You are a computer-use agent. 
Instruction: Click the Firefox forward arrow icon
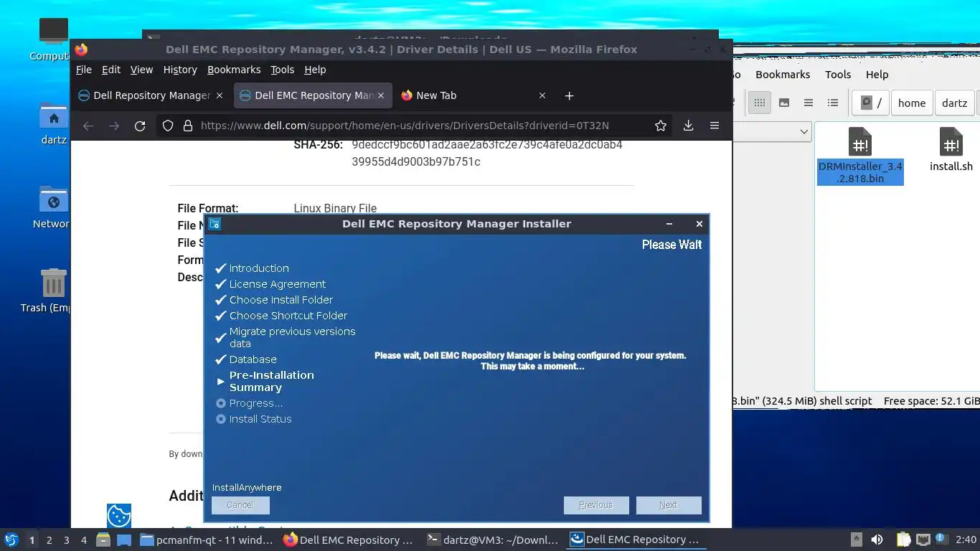point(114,126)
